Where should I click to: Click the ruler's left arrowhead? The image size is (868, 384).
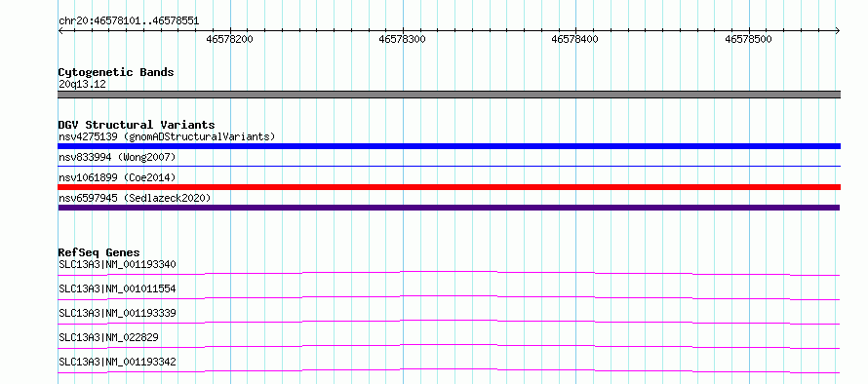[60, 30]
